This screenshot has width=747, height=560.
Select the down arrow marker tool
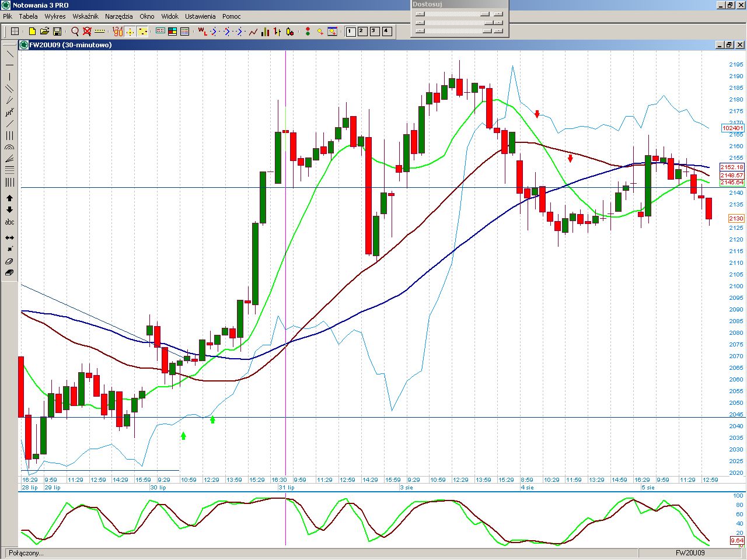pyautogui.click(x=9, y=210)
